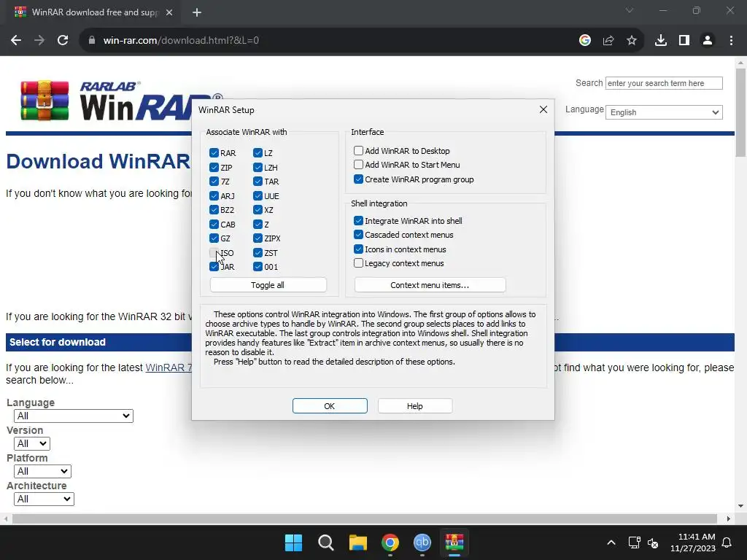The height and width of the screenshot is (560, 747).
Task: Click the network tray icon
Action: [634, 542]
